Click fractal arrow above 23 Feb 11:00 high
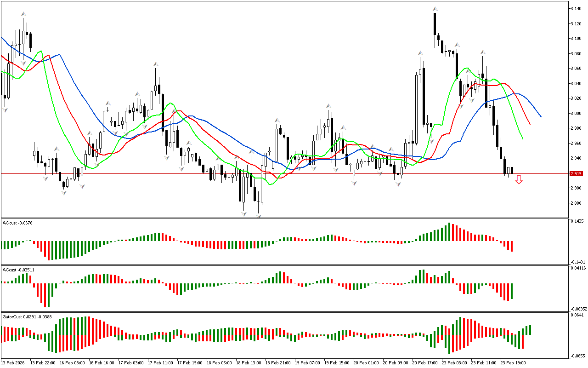Image resolution: width=588 pixels, height=368 pixels. click(x=483, y=52)
